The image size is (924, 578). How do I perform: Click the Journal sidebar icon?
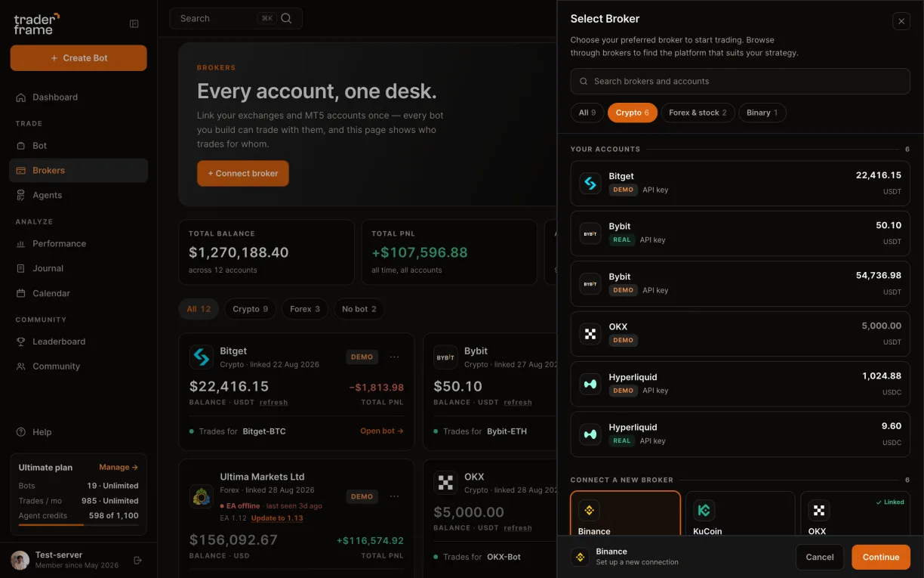(21, 268)
